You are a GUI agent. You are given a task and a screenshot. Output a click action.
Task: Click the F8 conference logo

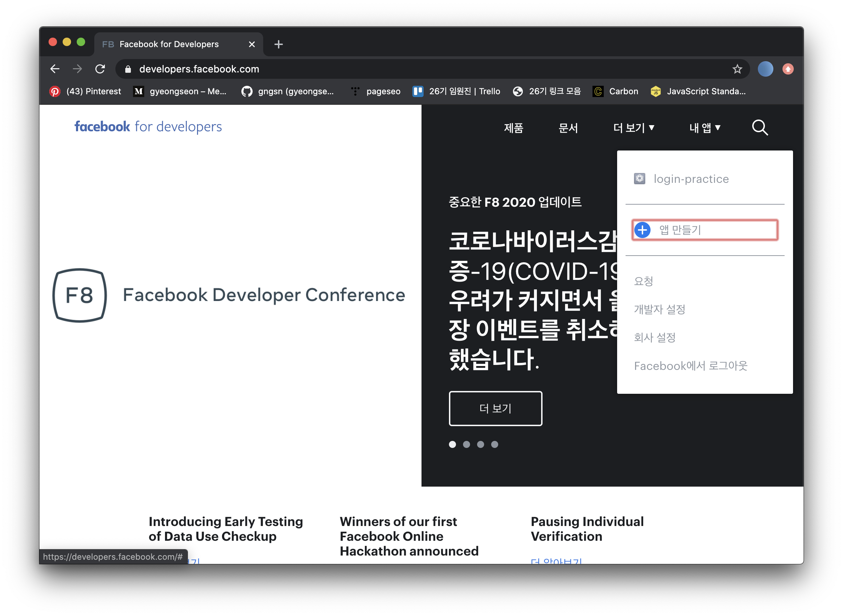[80, 295]
